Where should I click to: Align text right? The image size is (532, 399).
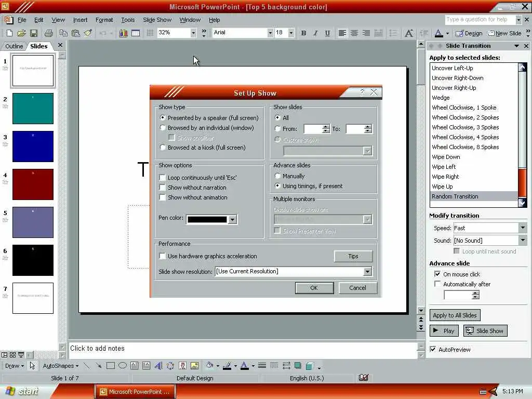click(x=366, y=33)
